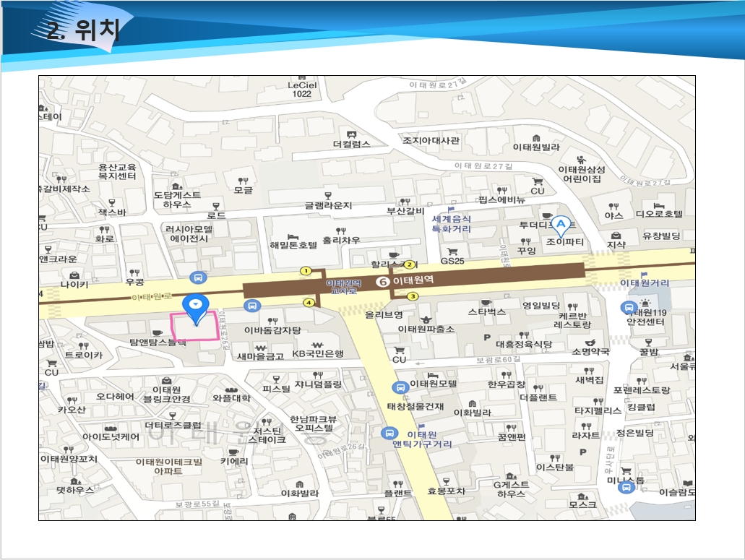Click the 이태원역 station label
The height and width of the screenshot is (560, 745).
point(413,280)
